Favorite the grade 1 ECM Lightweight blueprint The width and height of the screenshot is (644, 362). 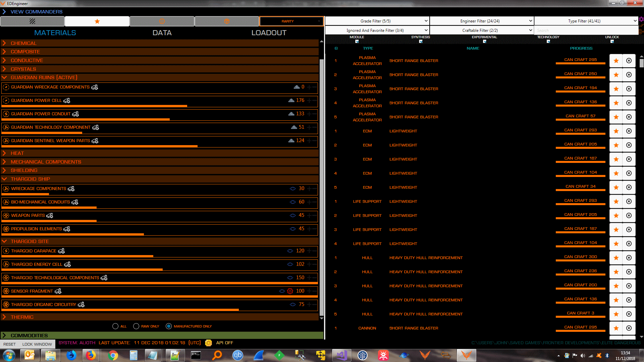point(616,131)
